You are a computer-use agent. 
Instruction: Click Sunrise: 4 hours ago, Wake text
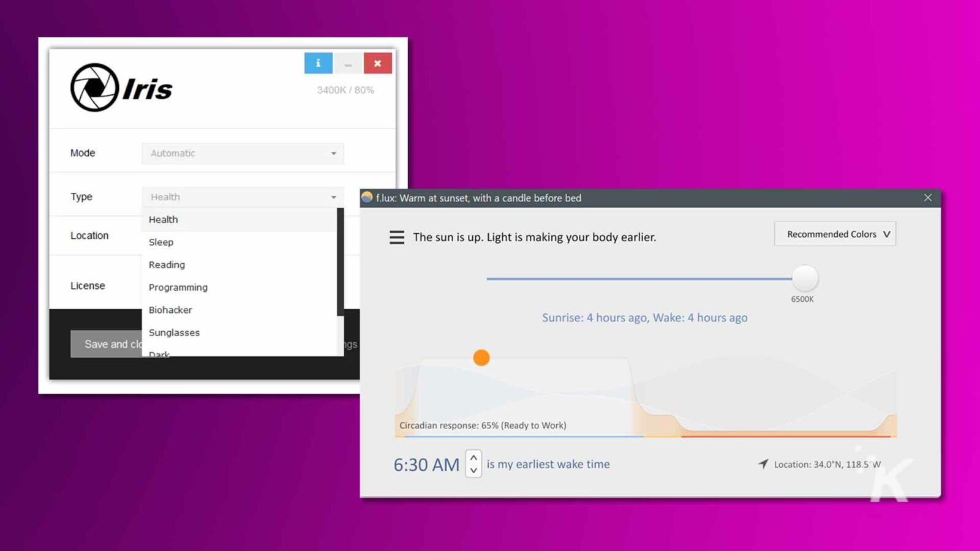pos(644,318)
